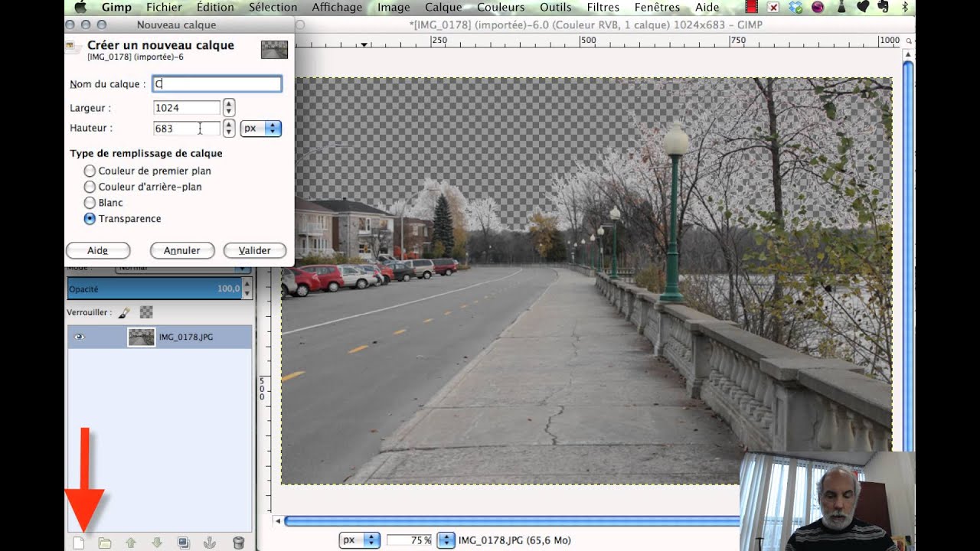
Task: Click the vertical scrollbar beside canvas
Action: tap(908, 255)
